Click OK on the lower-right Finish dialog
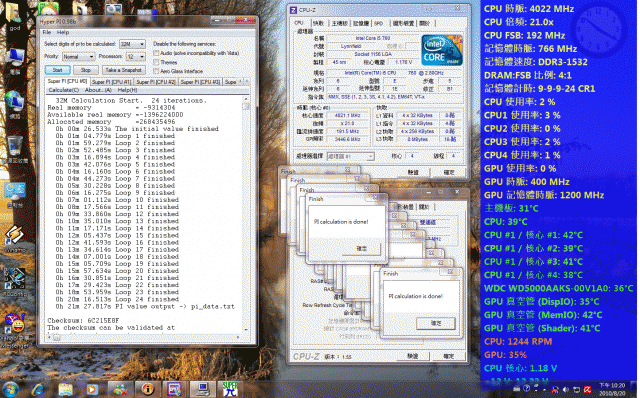640x398 pixels. point(436,323)
